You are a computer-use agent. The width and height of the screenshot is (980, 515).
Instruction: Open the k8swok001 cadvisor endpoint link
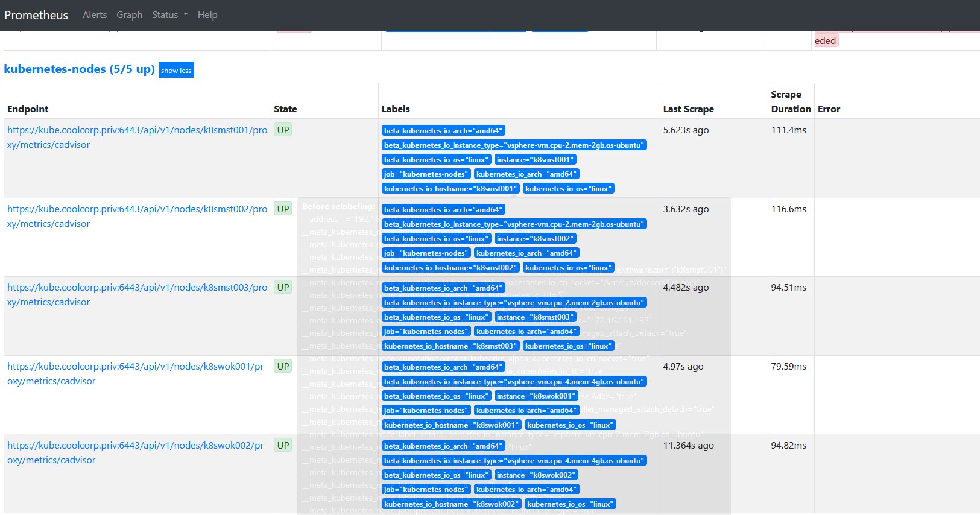click(x=135, y=373)
